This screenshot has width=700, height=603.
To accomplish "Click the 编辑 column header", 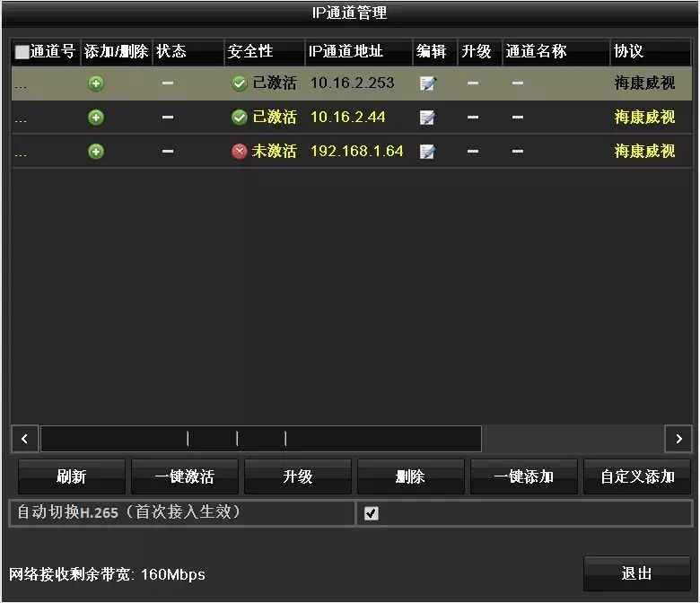I will (x=435, y=52).
